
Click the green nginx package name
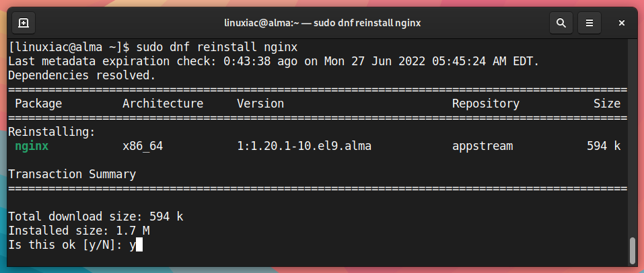point(32,146)
